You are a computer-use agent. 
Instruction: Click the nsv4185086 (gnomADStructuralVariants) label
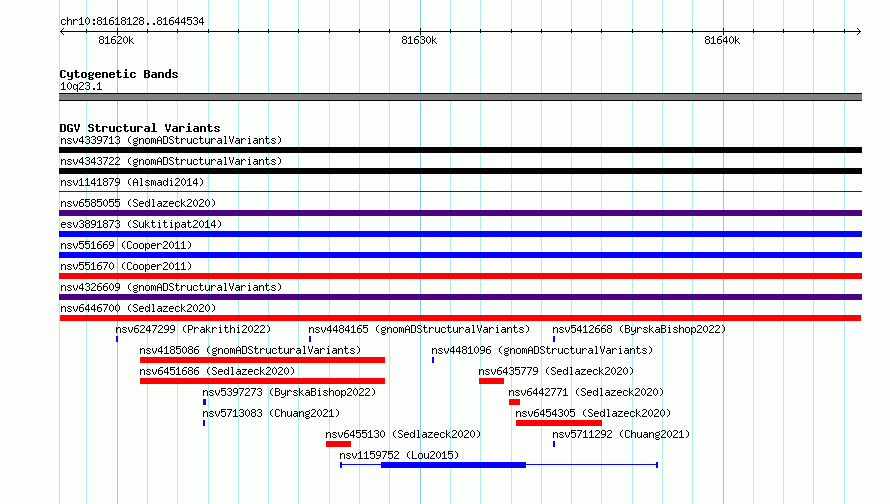[x=250, y=350]
